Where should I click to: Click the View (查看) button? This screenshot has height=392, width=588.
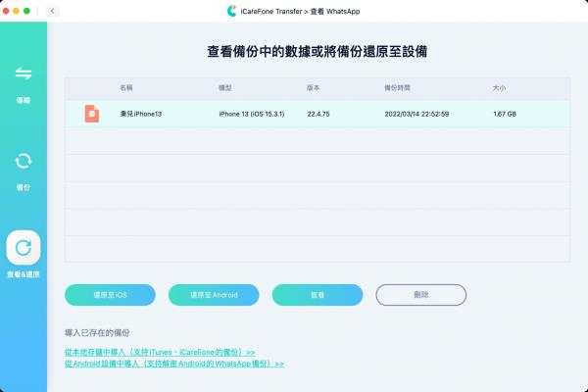click(x=318, y=295)
